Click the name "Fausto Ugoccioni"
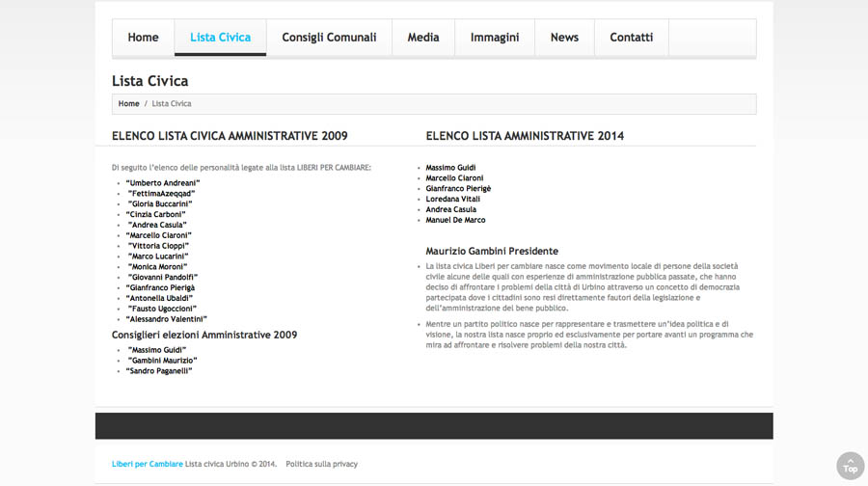868x486 pixels. point(162,309)
